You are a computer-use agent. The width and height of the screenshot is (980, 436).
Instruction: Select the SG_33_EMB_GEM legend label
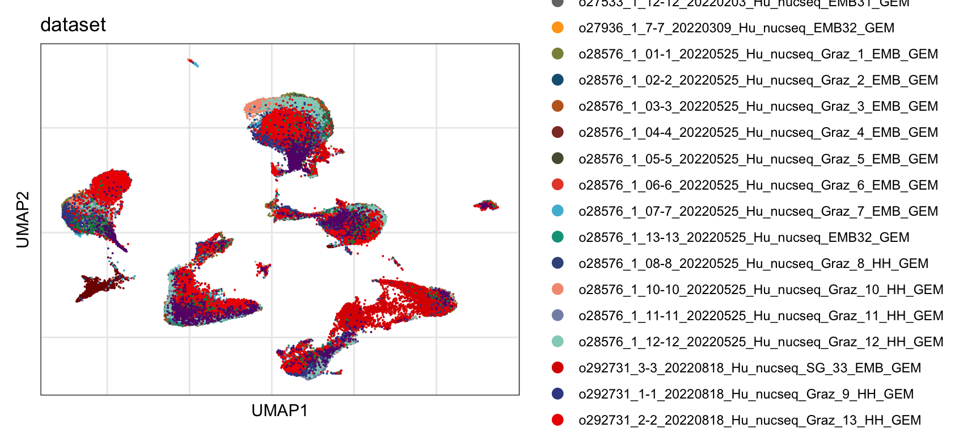(x=749, y=368)
